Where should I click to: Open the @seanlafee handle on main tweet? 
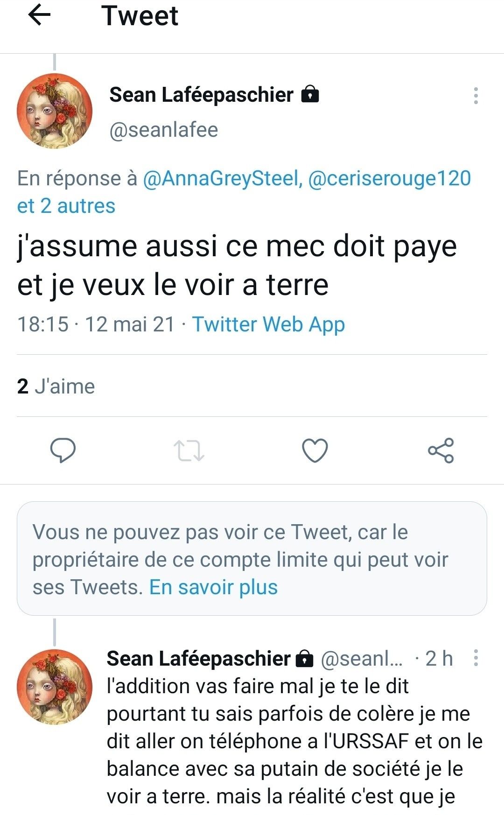click(163, 130)
